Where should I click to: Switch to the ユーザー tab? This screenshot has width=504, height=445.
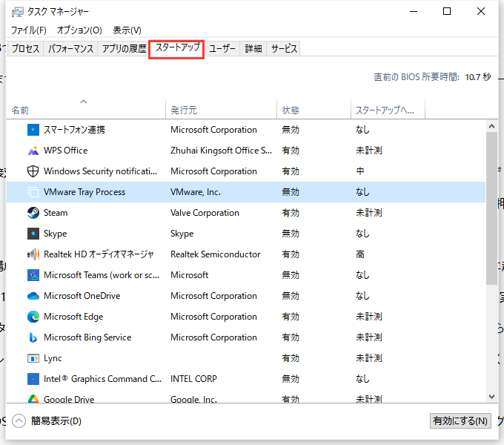click(x=222, y=48)
